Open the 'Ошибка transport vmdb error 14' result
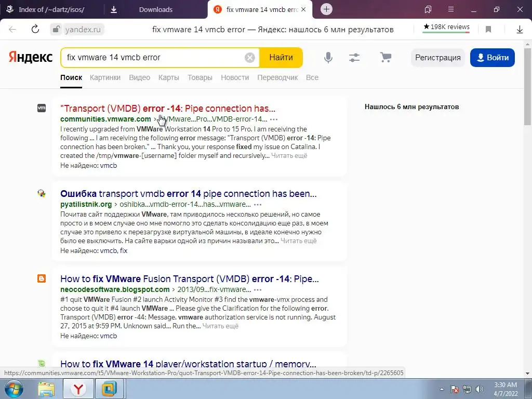The image size is (532, 399). [188, 194]
